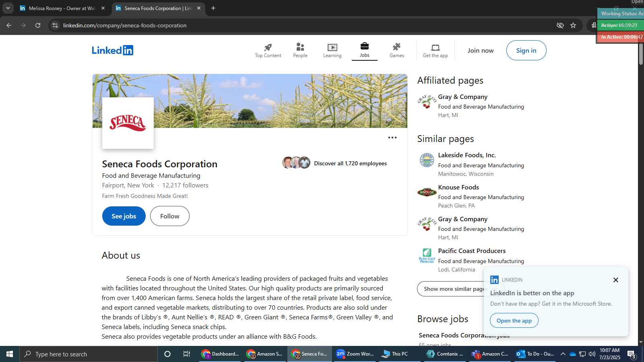Reload the current page

[x=38, y=25]
